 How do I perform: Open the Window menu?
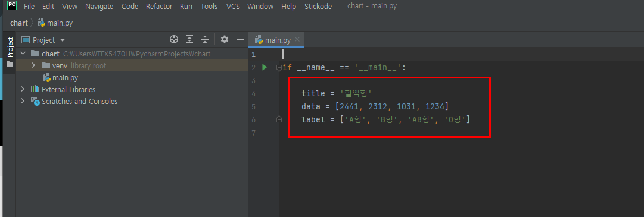click(x=260, y=7)
